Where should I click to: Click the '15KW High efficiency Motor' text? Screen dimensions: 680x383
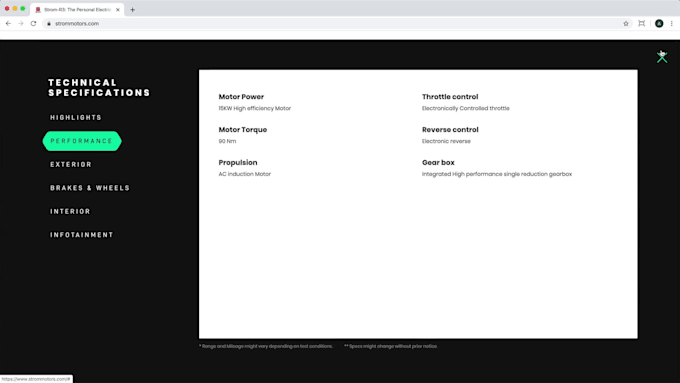click(255, 108)
